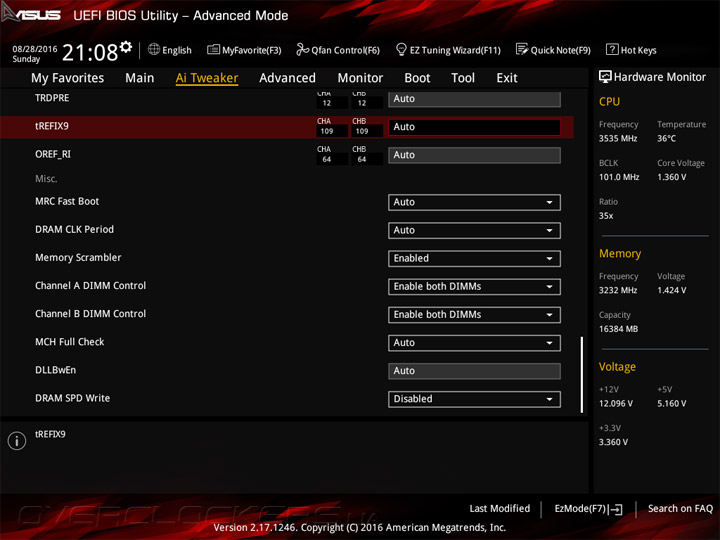Switch to the Boot tab
Image resolution: width=720 pixels, height=540 pixels.
tap(417, 78)
